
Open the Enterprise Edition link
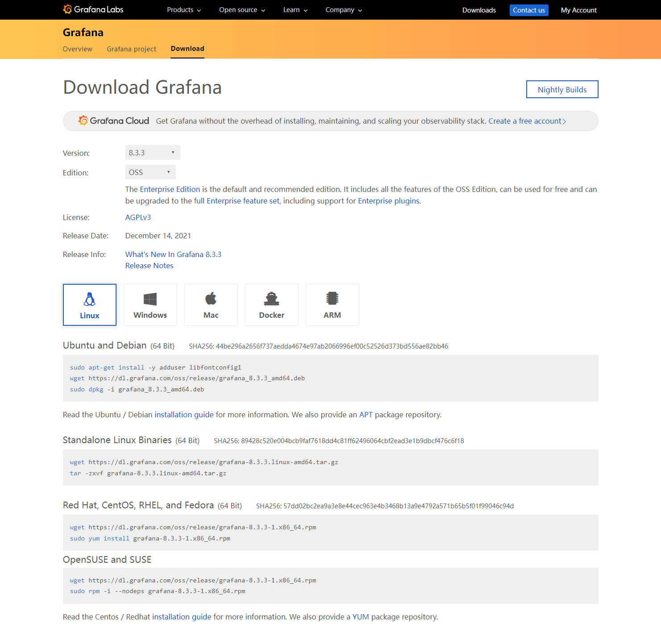[170, 189]
